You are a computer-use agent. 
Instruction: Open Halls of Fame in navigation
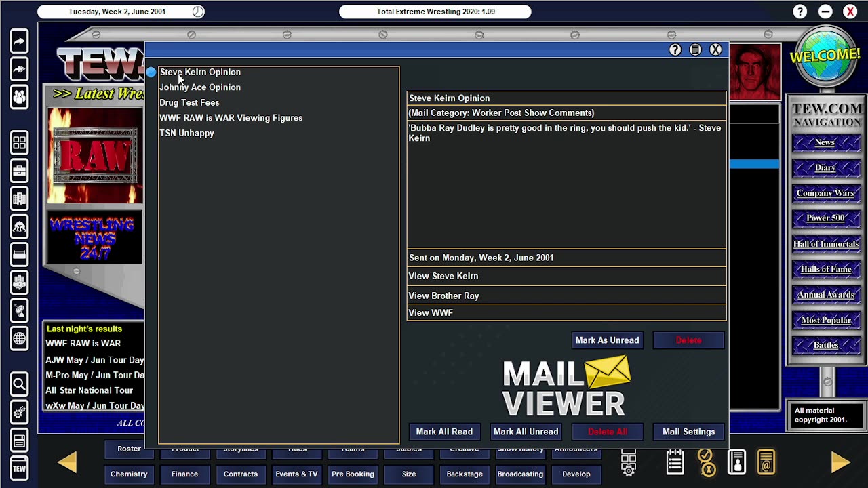point(825,269)
